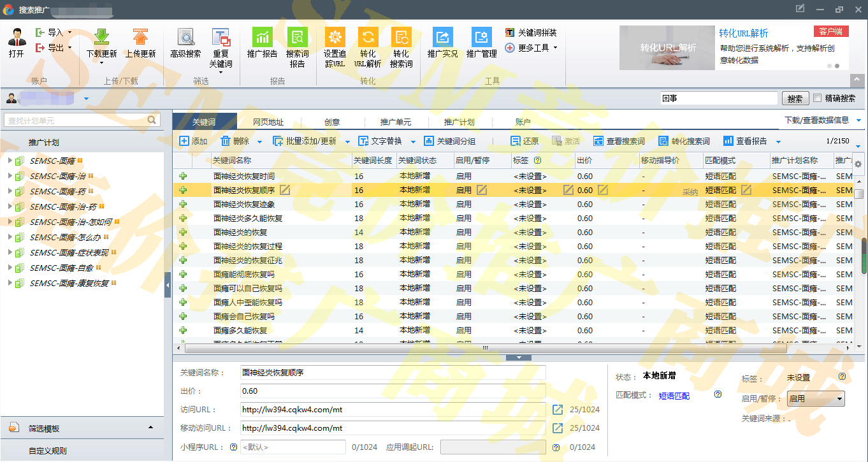Expand the 导出 dropdown arrow
Viewport: 868px width, 462px height.
point(69,47)
